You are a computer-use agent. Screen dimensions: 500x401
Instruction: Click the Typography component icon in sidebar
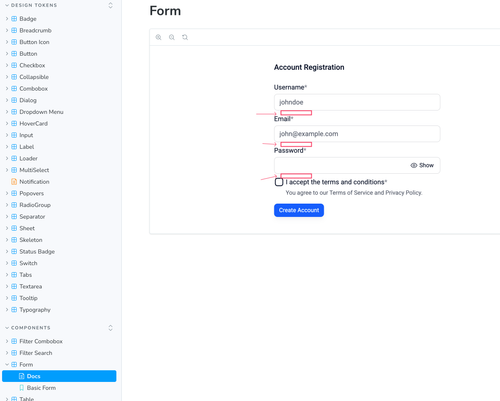click(x=14, y=310)
